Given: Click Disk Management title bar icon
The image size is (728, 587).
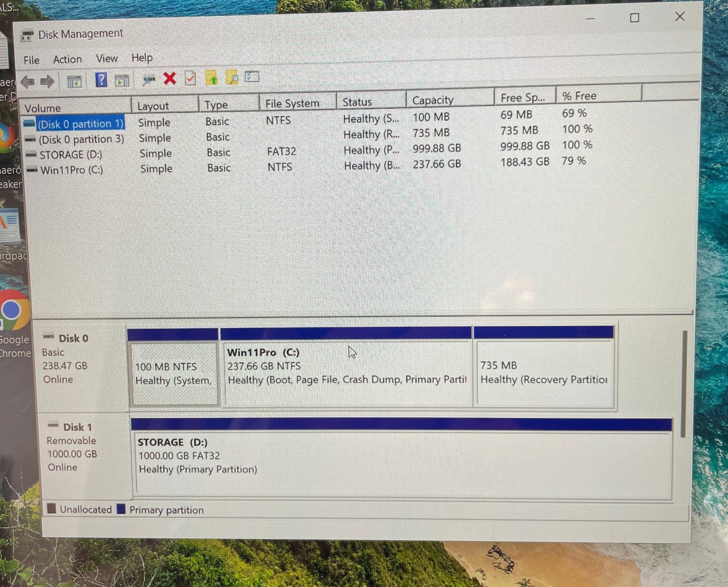Looking at the screenshot, I should coord(27,35).
